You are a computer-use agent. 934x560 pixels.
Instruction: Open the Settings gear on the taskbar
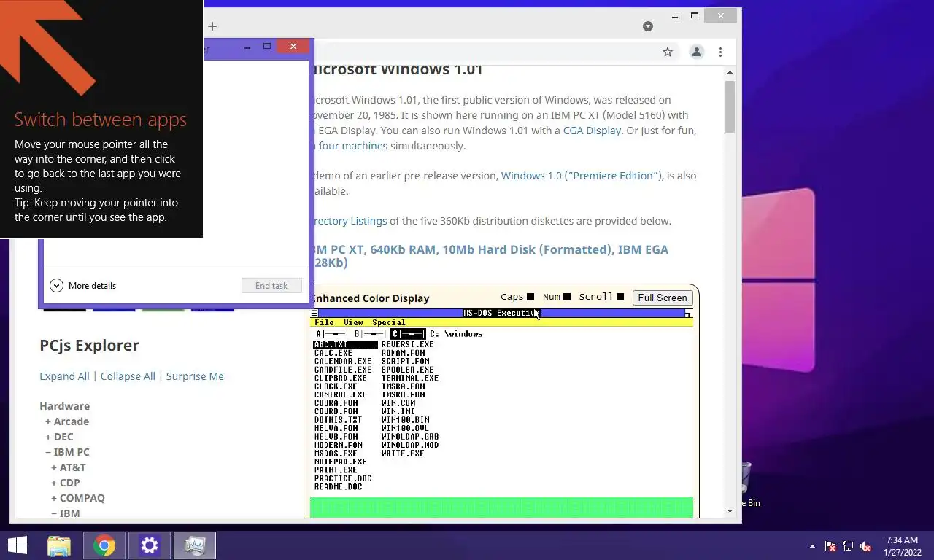tap(150, 545)
